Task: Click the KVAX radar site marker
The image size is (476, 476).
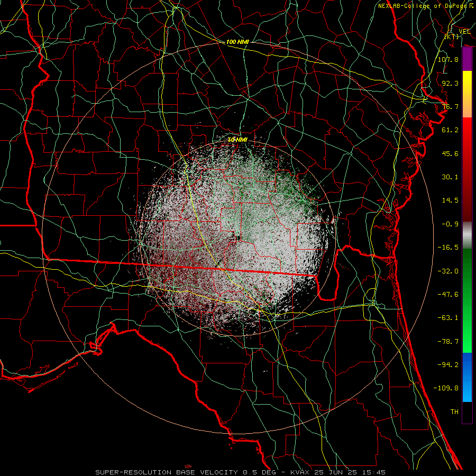Action: (x=239, y=238)
